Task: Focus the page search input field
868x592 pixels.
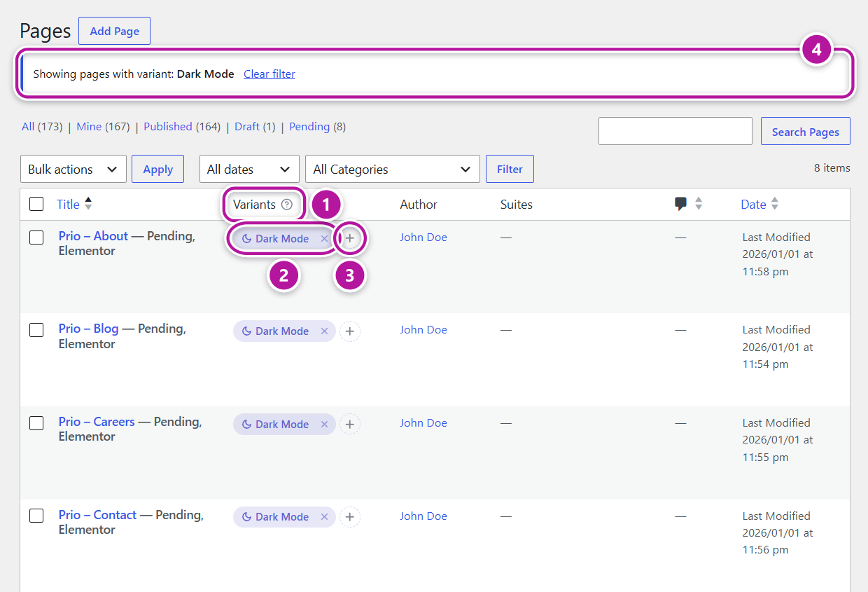Action: (x=675, y=132)
